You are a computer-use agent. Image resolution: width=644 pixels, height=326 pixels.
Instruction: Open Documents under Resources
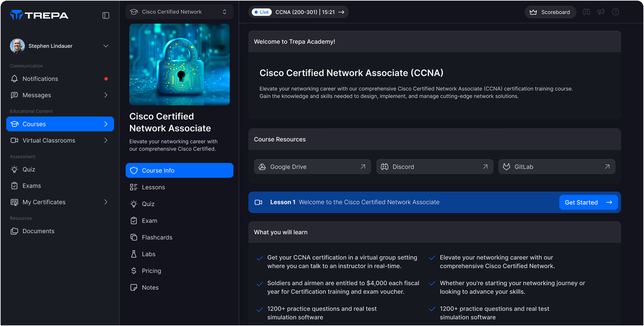[x=60, y=231]
